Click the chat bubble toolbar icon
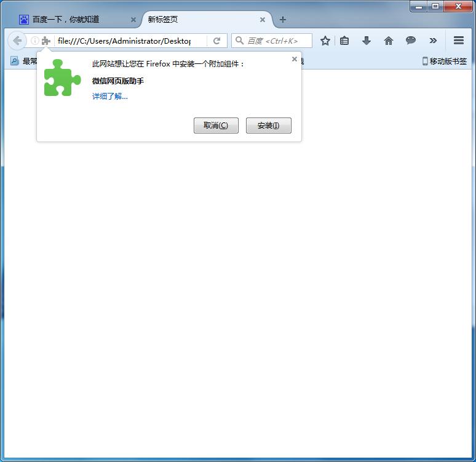The width and height of the screenshot is (476, 462). [x=411, y=41]
